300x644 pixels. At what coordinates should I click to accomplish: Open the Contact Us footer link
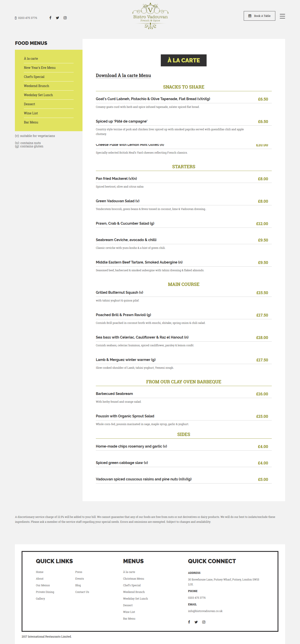tap(82, 592)
